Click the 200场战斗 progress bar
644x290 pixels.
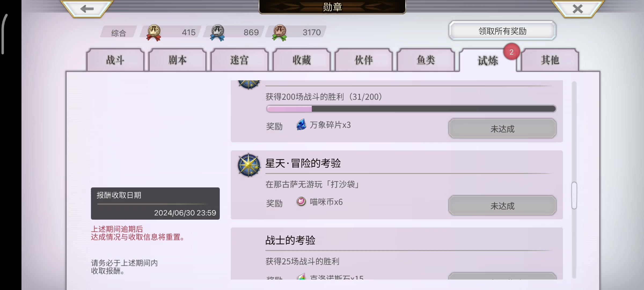(411, 109)
